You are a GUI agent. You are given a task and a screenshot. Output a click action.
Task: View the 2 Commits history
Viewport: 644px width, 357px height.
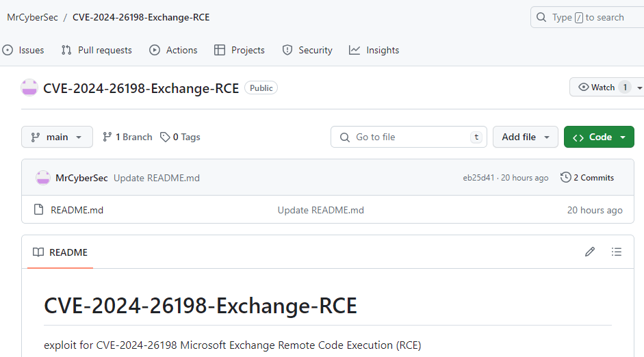(x=587, y=178)
